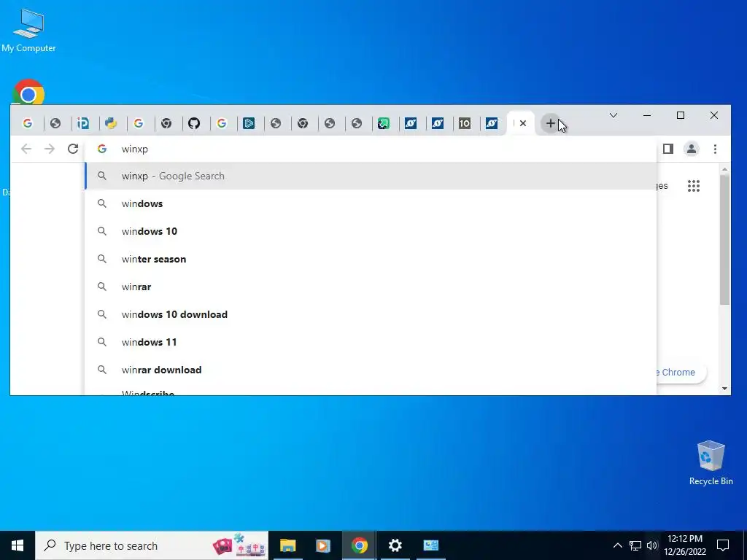
Task: Click the taskbar 'Type here to search' box
Action: [152, 545]
